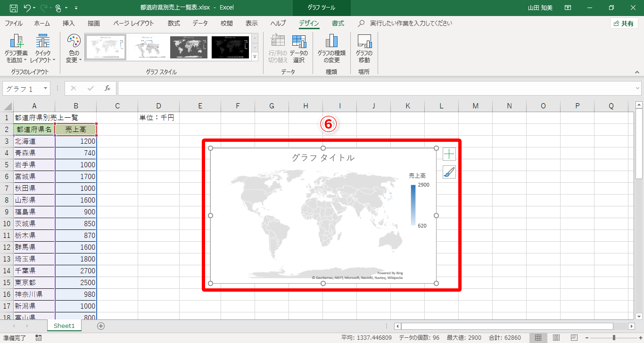The height and width of the screenshot is (343, 644).
Task: Click horizontal scrollbar left arrow
Action: coord(397,326)
